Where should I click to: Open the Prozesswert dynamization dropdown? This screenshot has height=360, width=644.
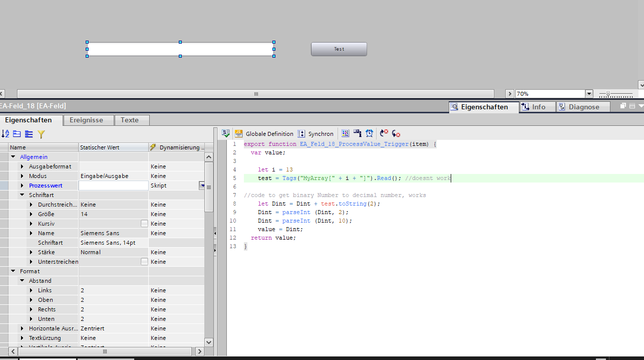tap(202, 186)
